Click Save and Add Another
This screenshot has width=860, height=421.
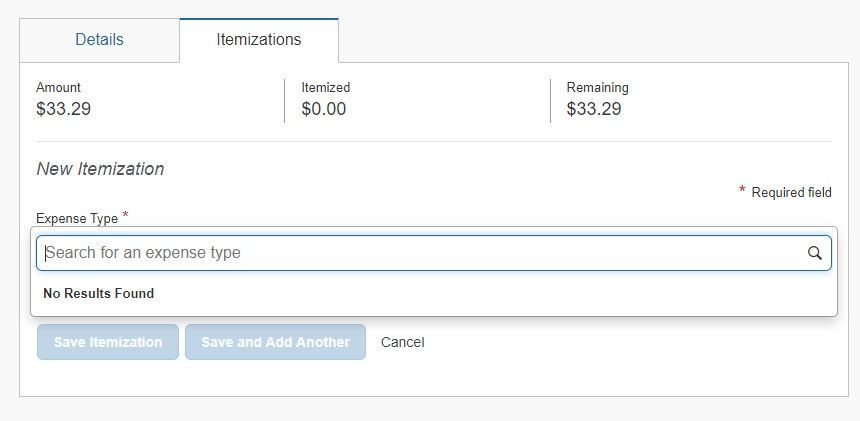point(275,342)
